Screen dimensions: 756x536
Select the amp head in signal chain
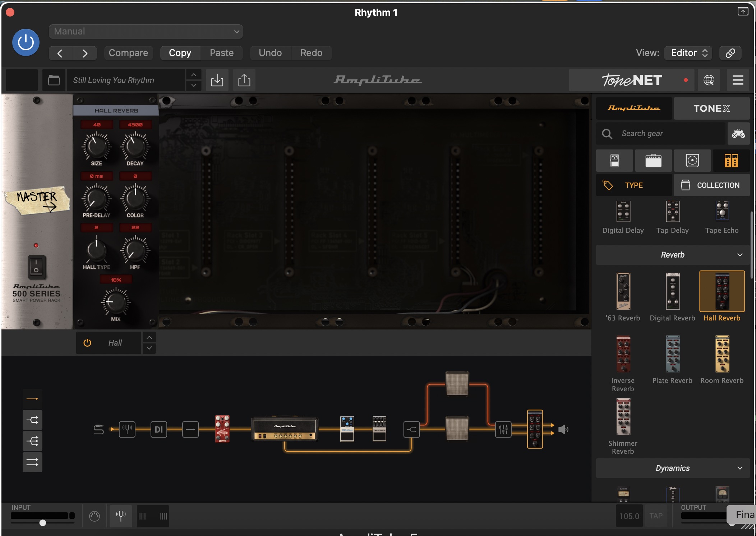click(x=285, y=429)
